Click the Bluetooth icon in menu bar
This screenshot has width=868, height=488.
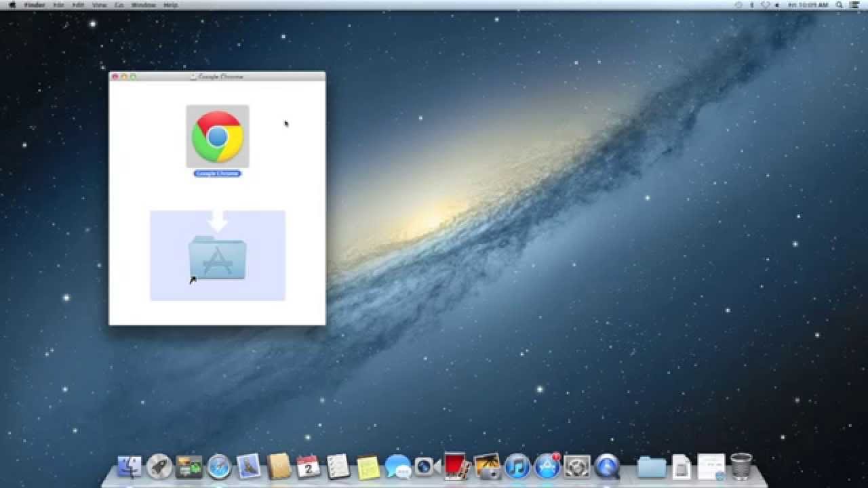pyautogui.click(x=752, y=5)
